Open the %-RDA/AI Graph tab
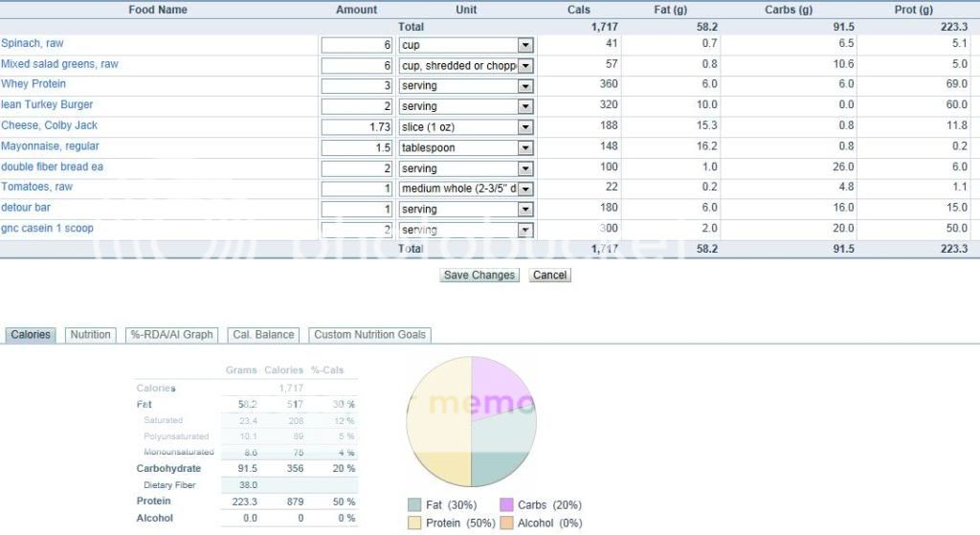This screenshot has height=535, width=980. coord(172,335)
